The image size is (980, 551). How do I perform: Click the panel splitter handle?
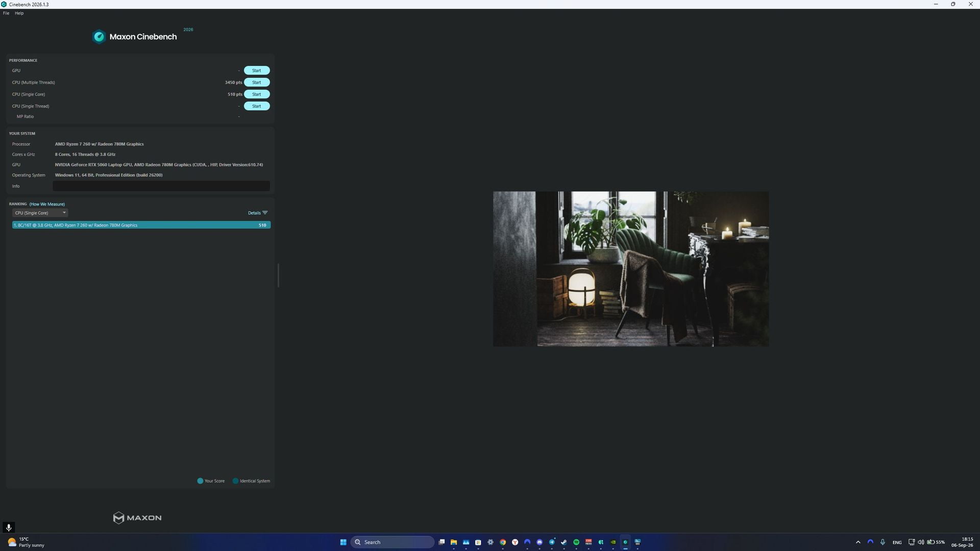coord(278,275)
